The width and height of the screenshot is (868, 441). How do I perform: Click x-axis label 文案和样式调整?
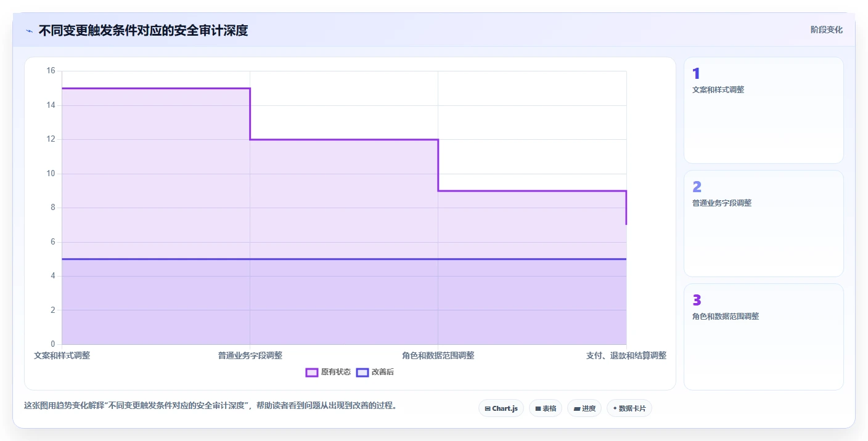pos(62,355)
